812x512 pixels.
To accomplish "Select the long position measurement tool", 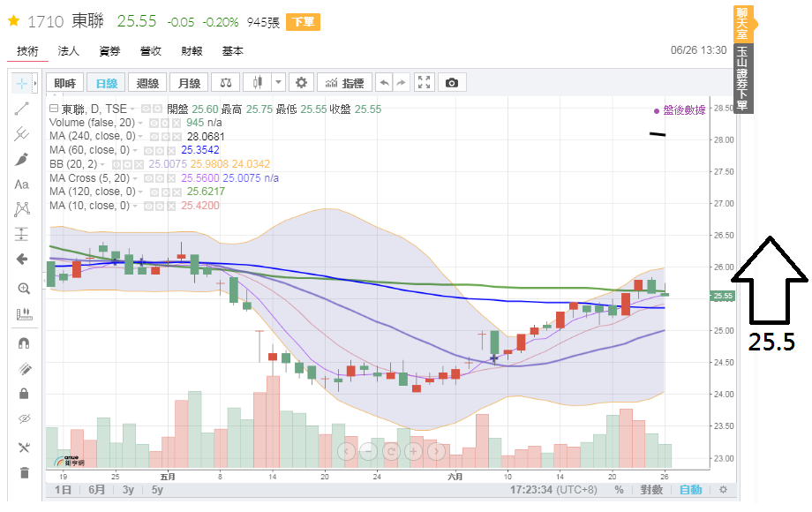I will pyautogui.click(x=22, y=234).
